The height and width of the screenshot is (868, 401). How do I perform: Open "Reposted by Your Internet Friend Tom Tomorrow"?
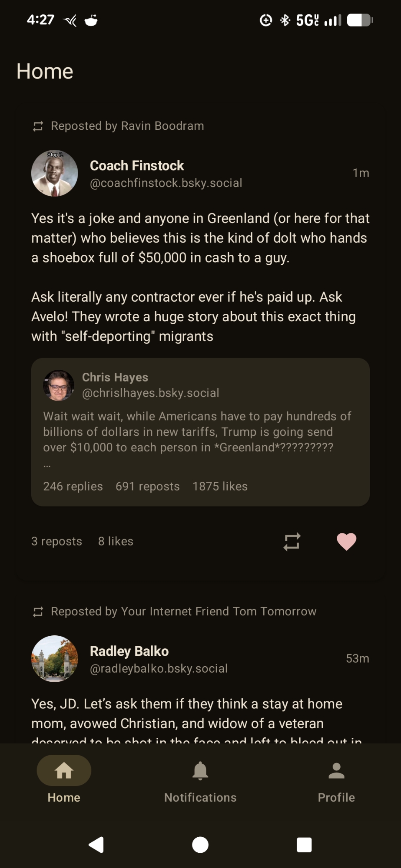183,611
